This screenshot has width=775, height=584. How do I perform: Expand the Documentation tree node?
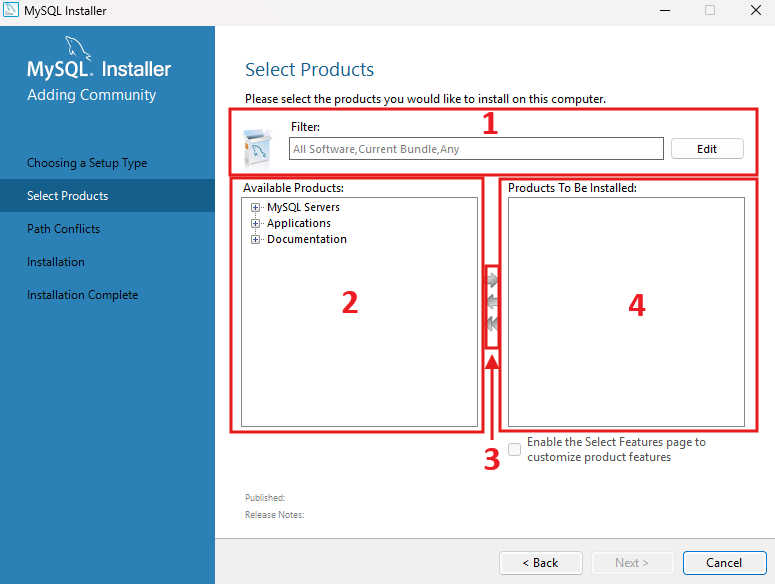[255, 240]
